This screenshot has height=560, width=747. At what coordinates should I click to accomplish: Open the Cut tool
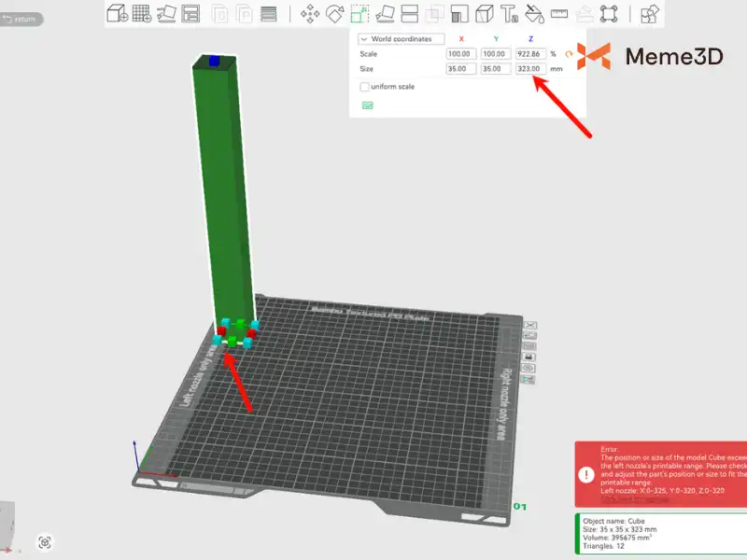click(x=409, y=13)
